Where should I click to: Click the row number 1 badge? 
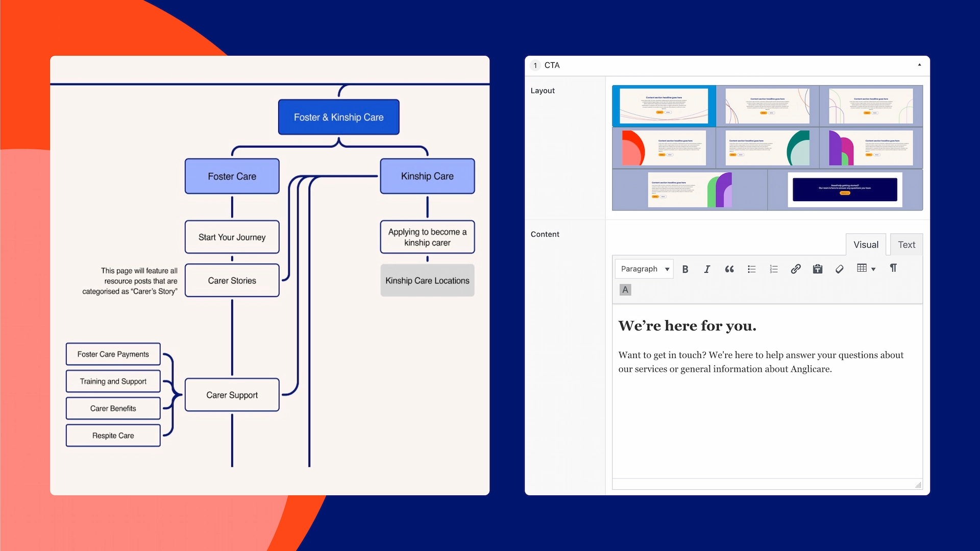(535, 65)
